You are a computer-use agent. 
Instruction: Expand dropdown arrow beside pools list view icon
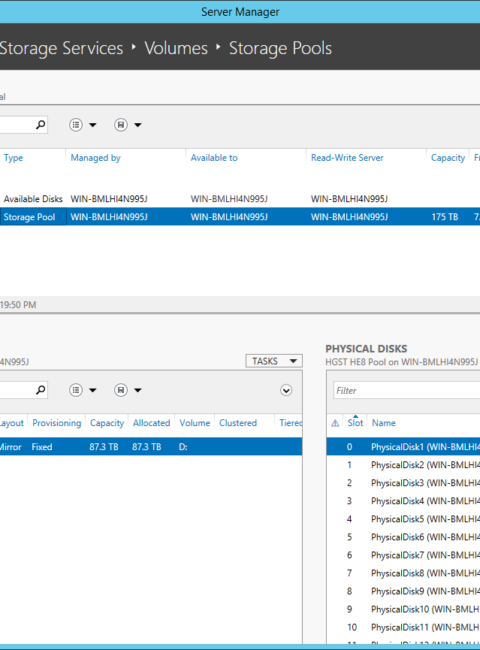pos(93,125)
